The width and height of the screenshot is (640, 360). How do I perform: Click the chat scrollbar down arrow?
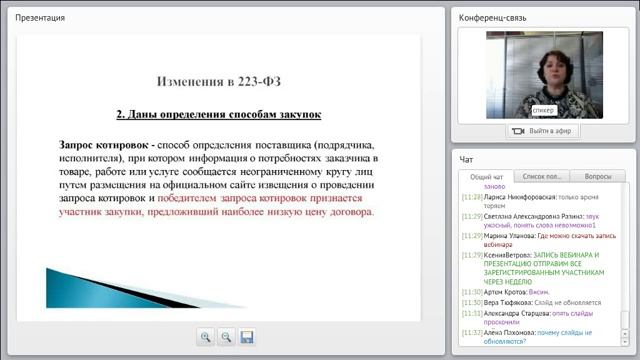(625, 342)
